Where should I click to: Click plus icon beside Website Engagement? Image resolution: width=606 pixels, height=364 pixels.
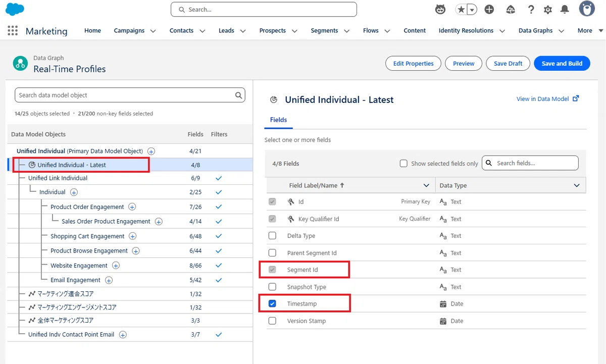[116, 265]
